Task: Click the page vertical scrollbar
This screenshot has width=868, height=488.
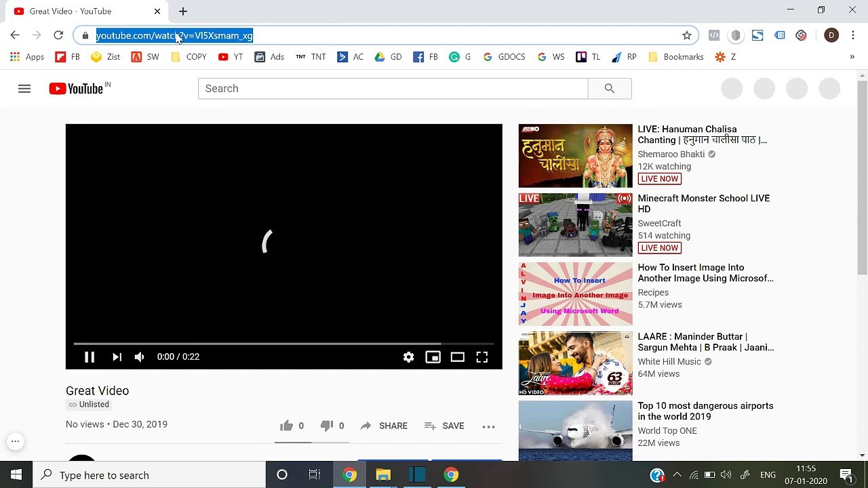Action: pos(862,176)
